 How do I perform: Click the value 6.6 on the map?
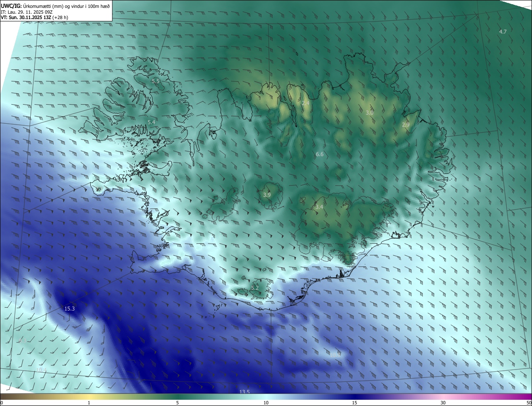click(x=320, y=154)
